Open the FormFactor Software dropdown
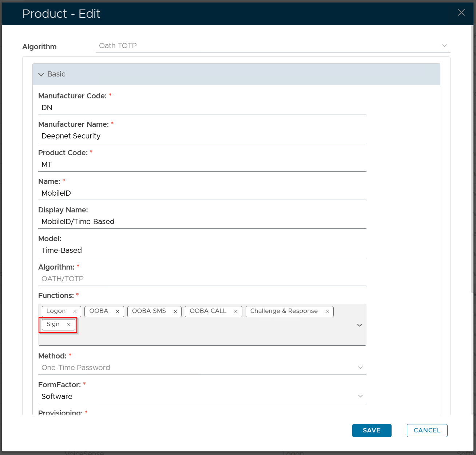476x455 pixels. click(x=202, y=396)
